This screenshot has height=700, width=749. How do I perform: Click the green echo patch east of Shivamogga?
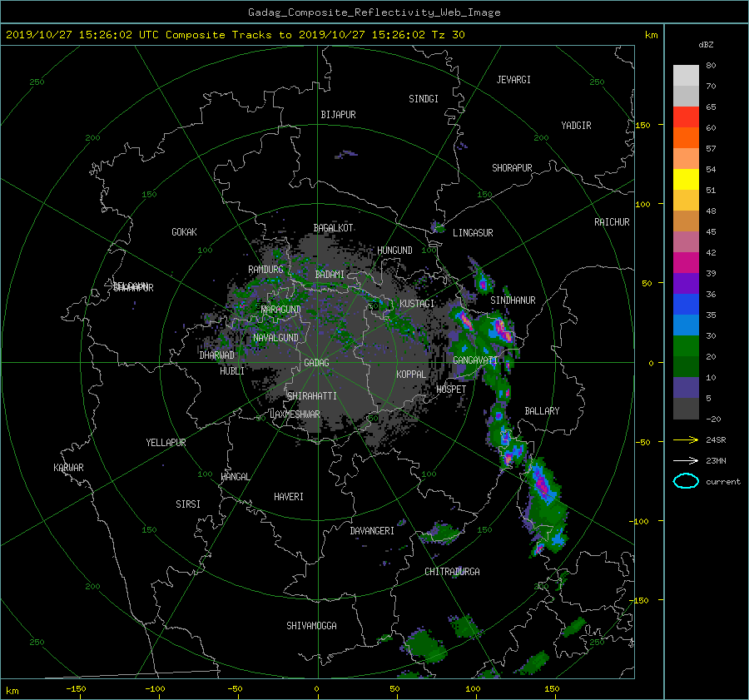click(424, 646)
